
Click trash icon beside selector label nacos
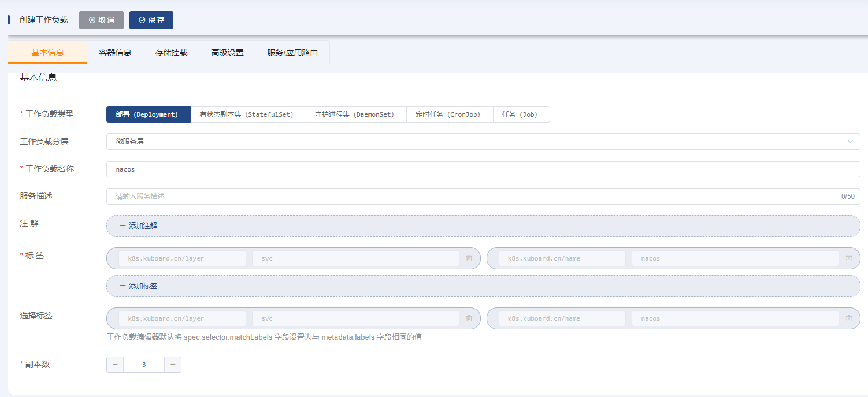point(848,318)
